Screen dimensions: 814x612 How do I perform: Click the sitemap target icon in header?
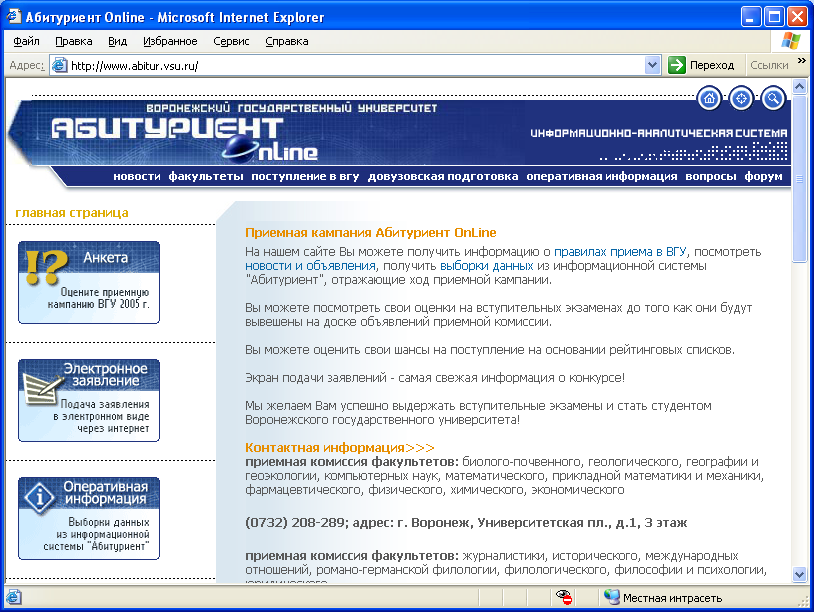click(x=741, y=98)
